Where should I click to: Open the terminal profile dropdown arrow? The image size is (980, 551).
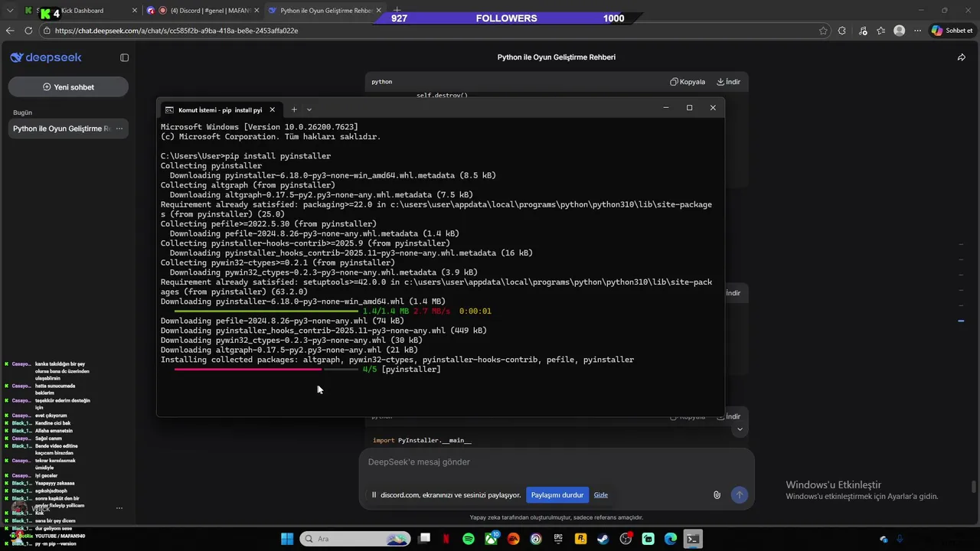coord(309,109)
